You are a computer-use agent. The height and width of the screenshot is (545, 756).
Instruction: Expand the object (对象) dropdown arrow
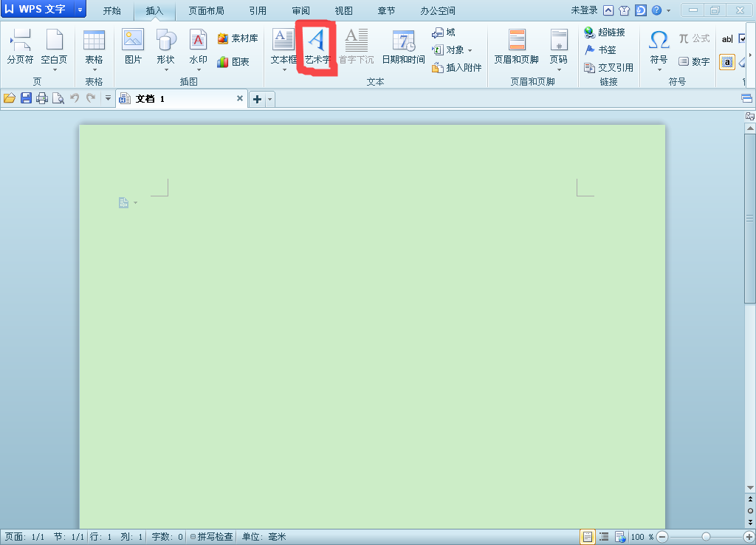point(470,50)
